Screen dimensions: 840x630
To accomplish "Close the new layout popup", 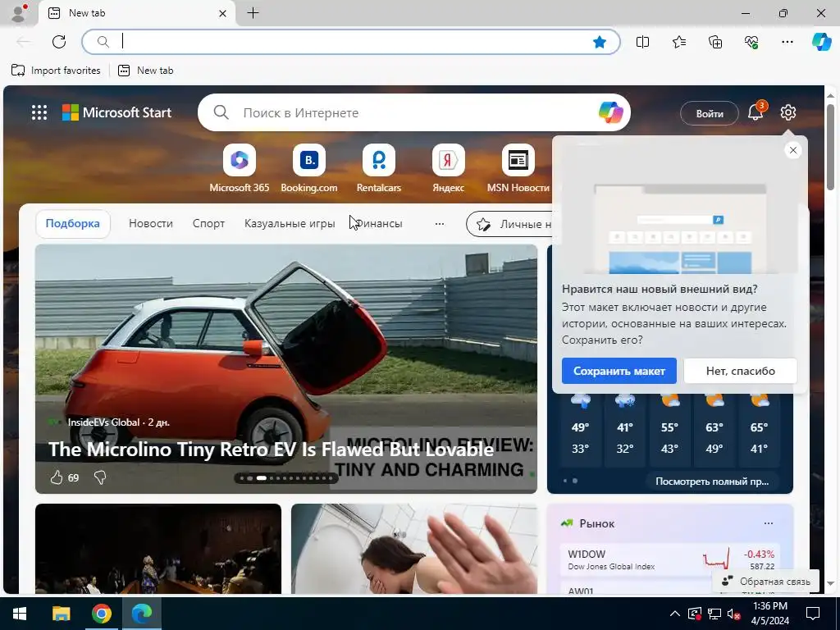I will click(x=793, y=151).
